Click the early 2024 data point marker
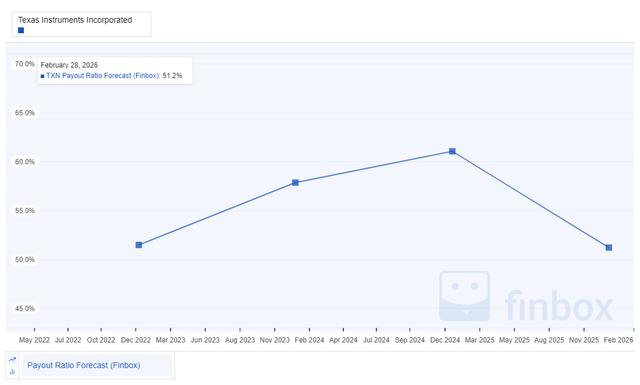Image resolution: width=640 pixels, height=385 pixels. pos(296,182)
